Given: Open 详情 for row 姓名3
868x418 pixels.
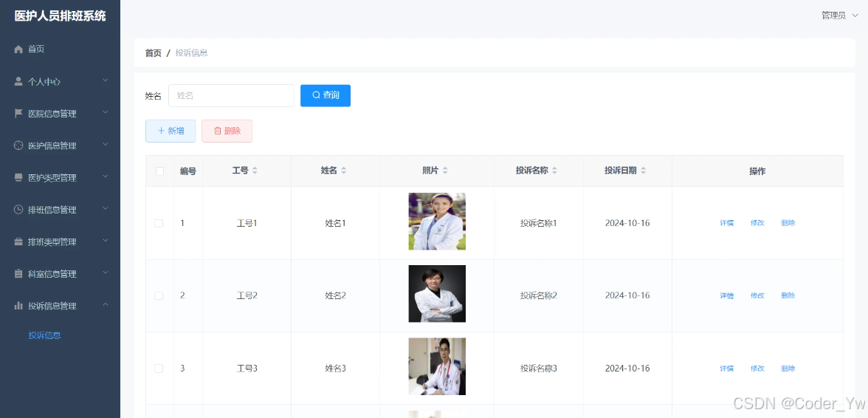Looking at the screenshot, I should point(727,369).
